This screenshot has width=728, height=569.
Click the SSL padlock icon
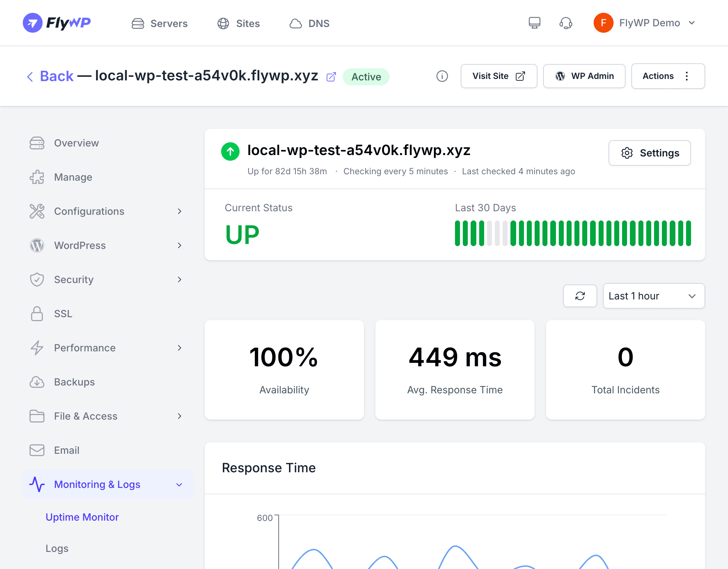click(37, 314)
